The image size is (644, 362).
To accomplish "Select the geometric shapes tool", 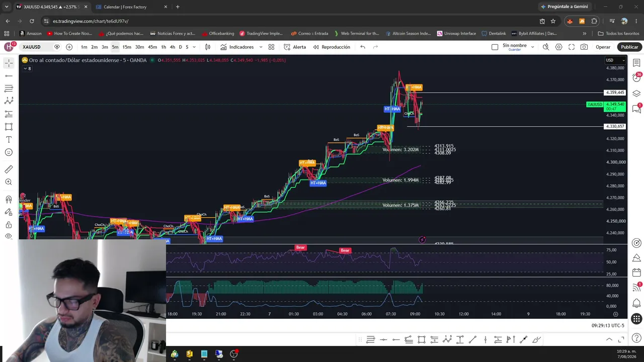I will pos(9,127).
